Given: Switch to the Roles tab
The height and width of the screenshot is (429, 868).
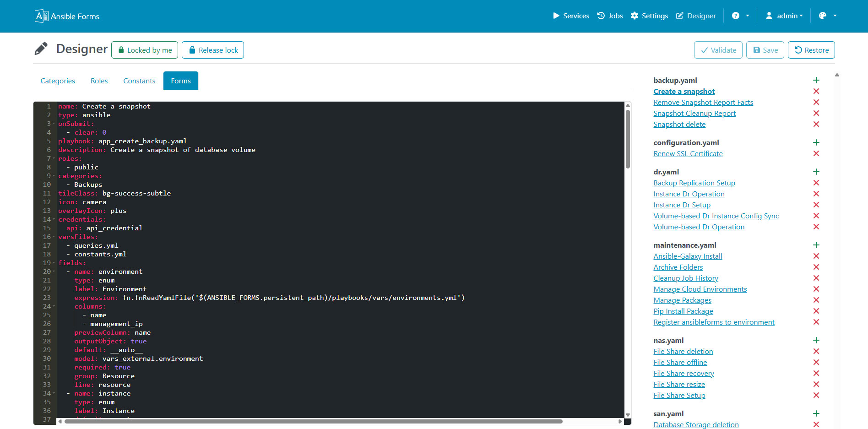Looking at the screenshot, I should pyautogui.click(x=99, y=81).
